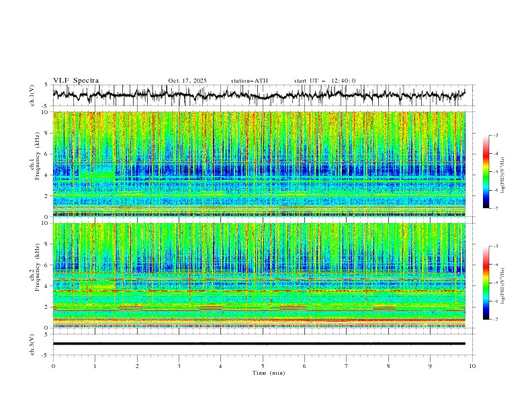Click the time axis tick label '2'
532x411 pixels.
137,366
